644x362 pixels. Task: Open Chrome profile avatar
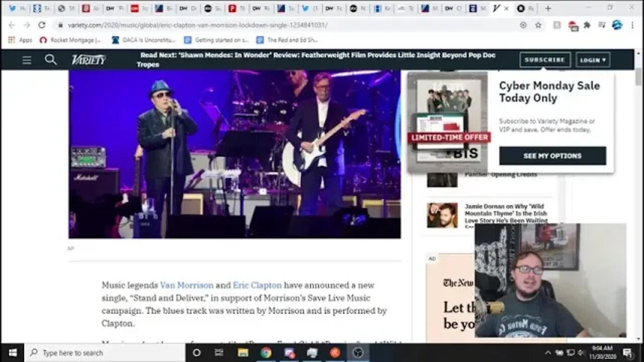[x=617, y=25]
